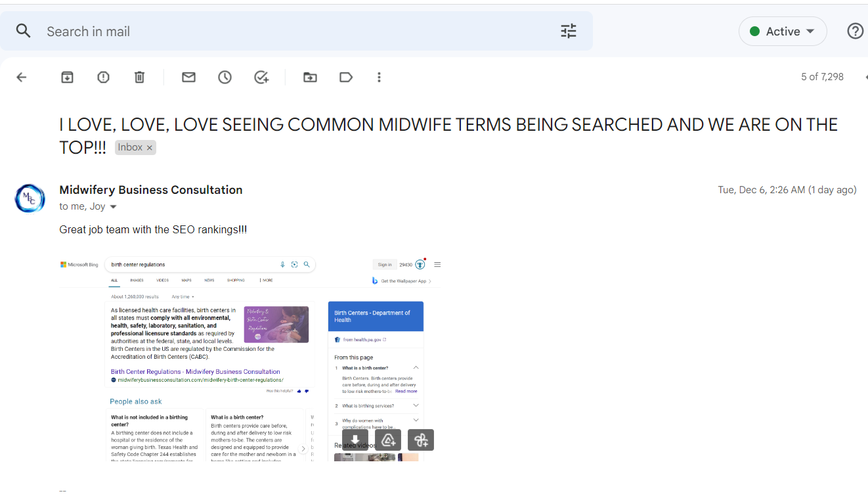Open the More options three-dot menu
Image resolution: width=868 pixels, height=504 pixels.
[x=379, y=78]
